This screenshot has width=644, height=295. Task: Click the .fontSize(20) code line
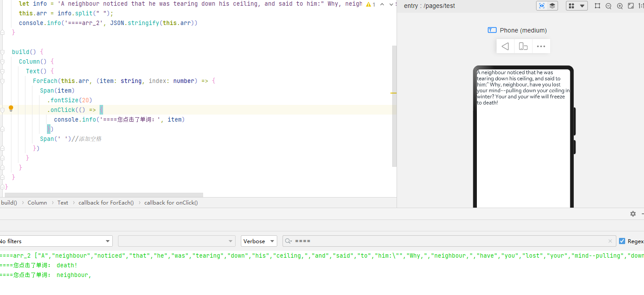click(70, 100)
